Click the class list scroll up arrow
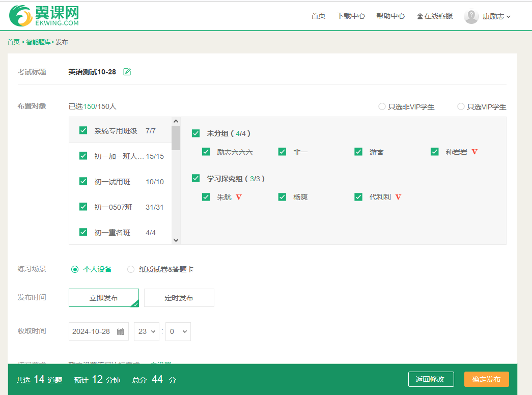 [x=176, y=121]
